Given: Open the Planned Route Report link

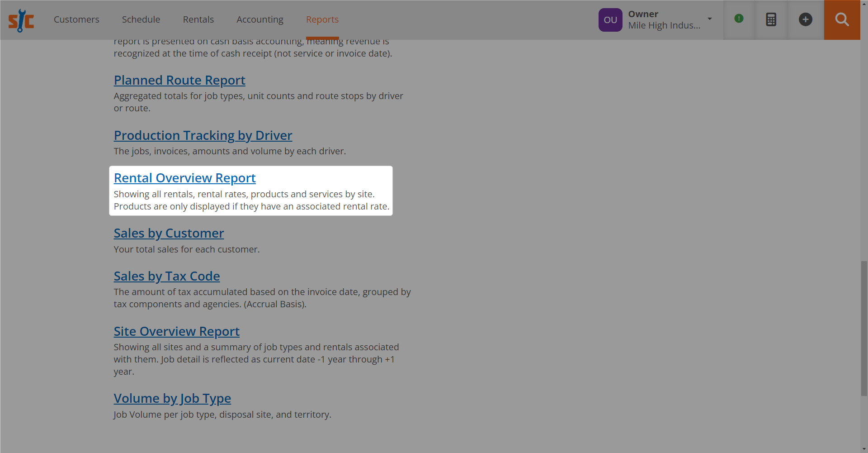Looking at the screenshot, I should pos(179,80).
